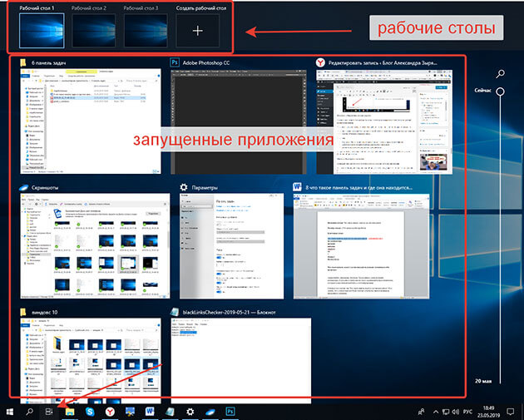The height and width of the screenshot is (420, 524).
Task: Click the folder icon beside 'виндовс 10'
Action: click(23, 312)
